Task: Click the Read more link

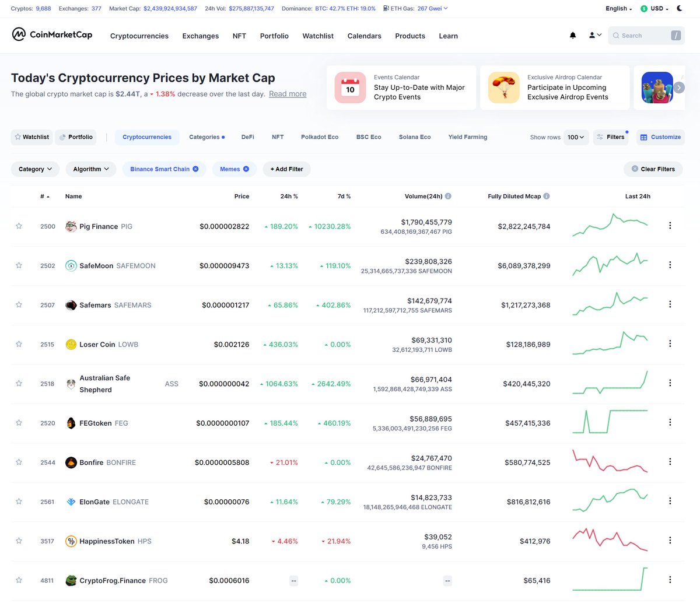Action: [288, 94]
